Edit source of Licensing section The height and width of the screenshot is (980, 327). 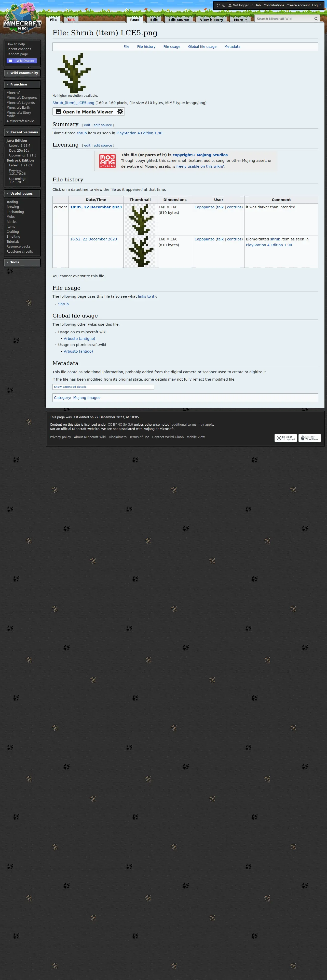pyautogui.click(x=103, y=145)
